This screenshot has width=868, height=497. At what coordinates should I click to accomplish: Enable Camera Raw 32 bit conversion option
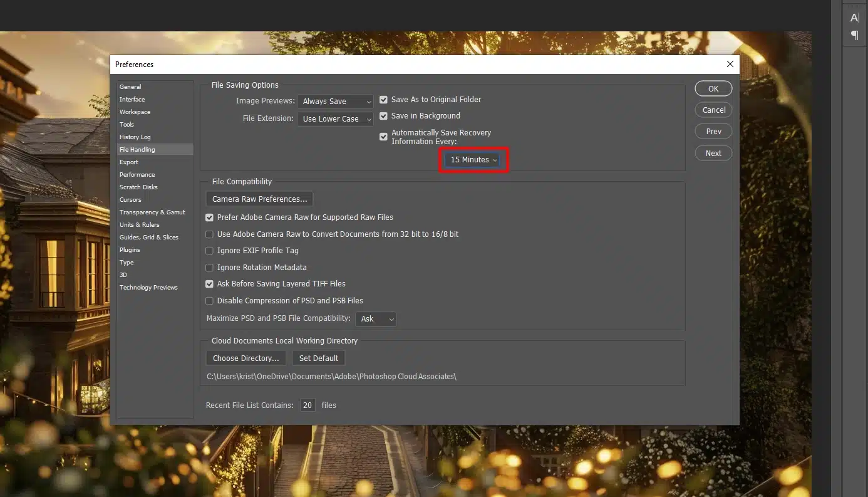click(210, 234)
